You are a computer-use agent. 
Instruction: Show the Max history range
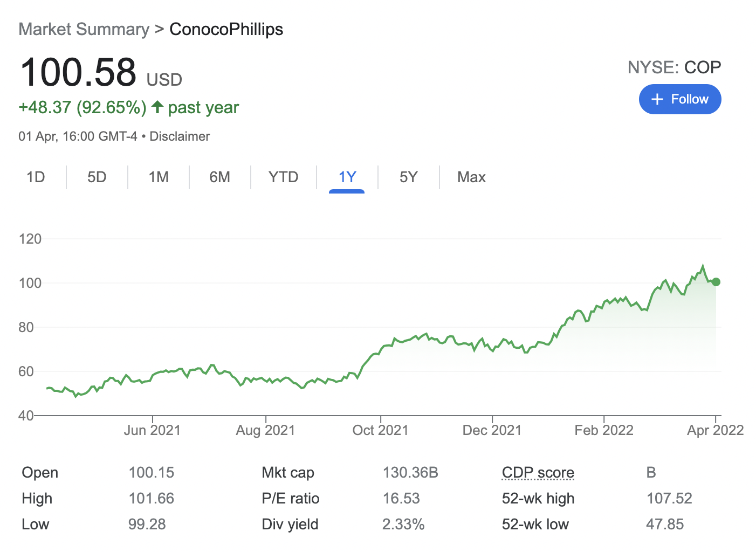(x=471, y=177)
